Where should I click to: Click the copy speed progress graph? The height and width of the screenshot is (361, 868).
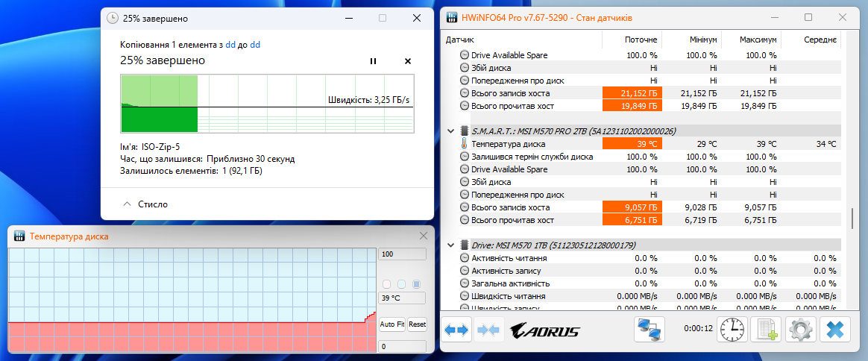click(267, 104)
